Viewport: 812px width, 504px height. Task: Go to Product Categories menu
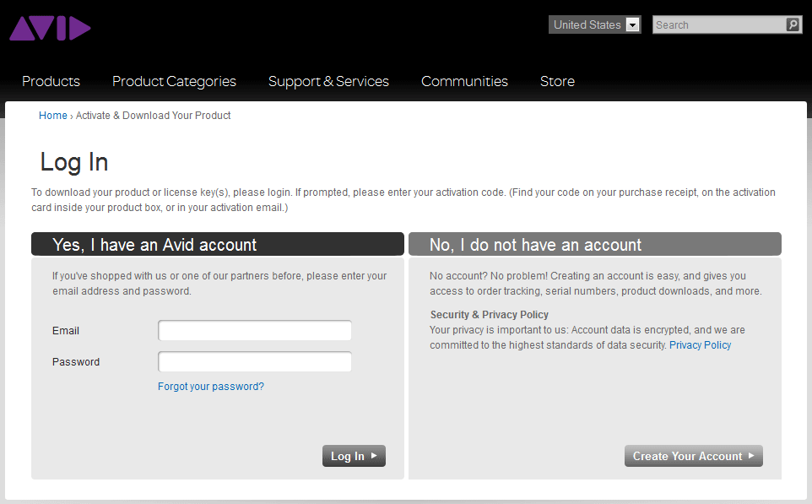coord(174,82)
